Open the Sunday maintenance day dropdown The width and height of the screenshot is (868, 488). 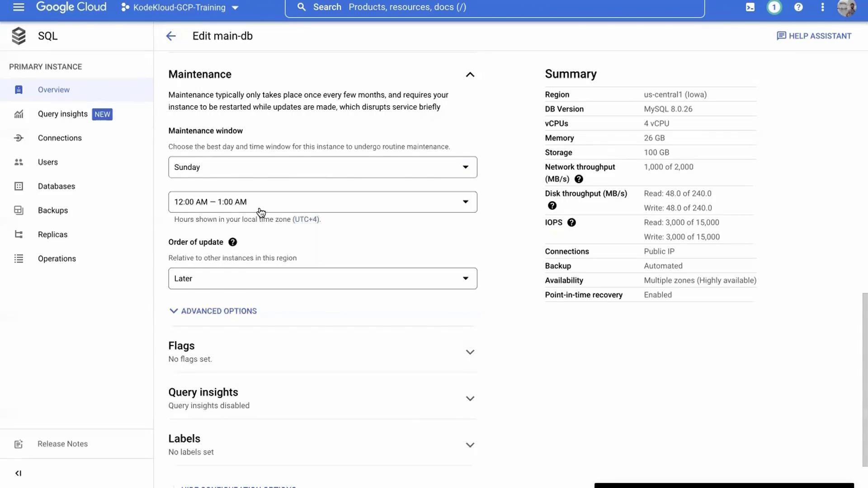tap(322, 167)
